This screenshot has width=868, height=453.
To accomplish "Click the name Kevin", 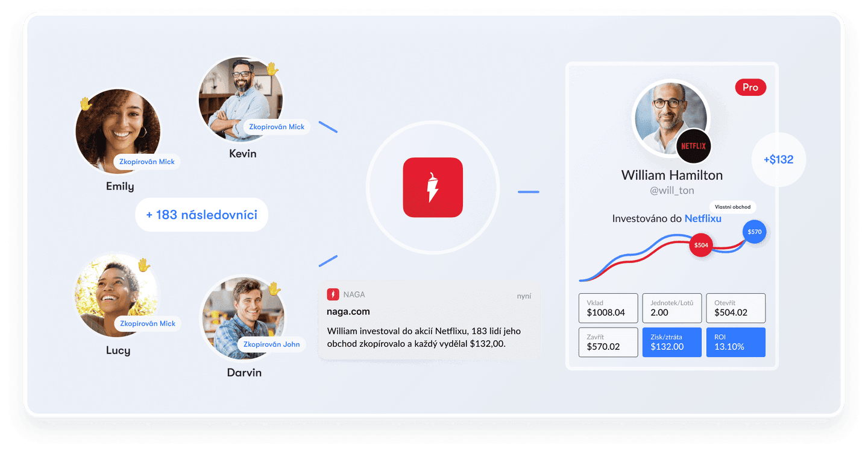I will tap(243, 154).
